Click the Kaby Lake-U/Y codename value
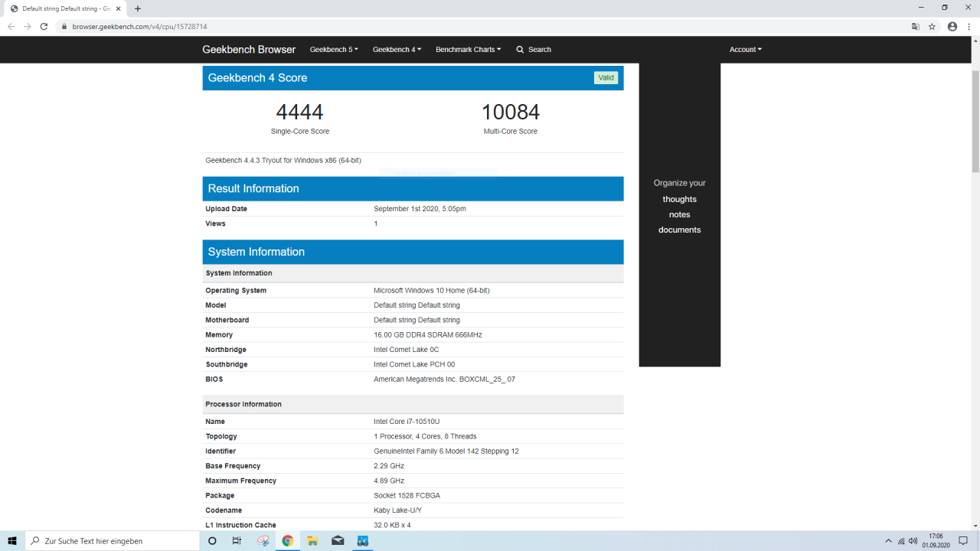 (400, 510)
